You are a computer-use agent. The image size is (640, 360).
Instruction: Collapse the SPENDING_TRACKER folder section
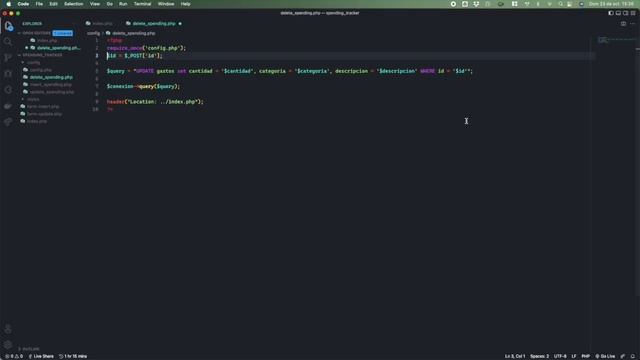point(40,55)
